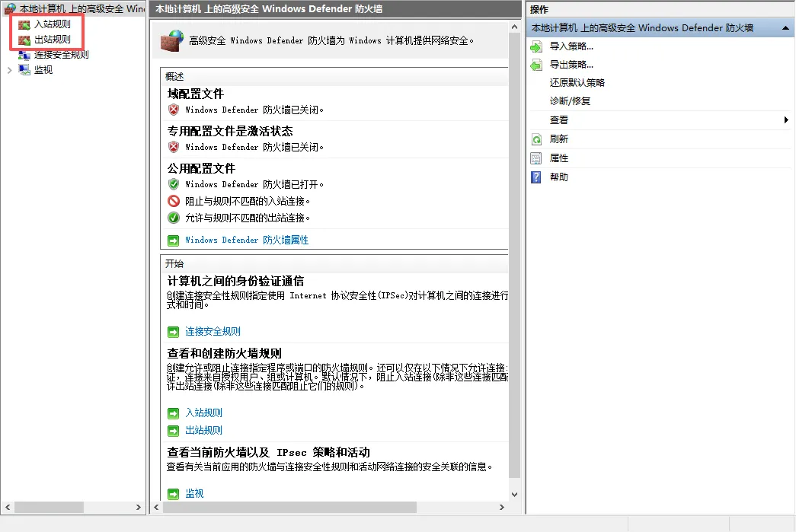
Task: Click the 专用配置文件是激活状态 heading
Action: click(x=231, y=132)
